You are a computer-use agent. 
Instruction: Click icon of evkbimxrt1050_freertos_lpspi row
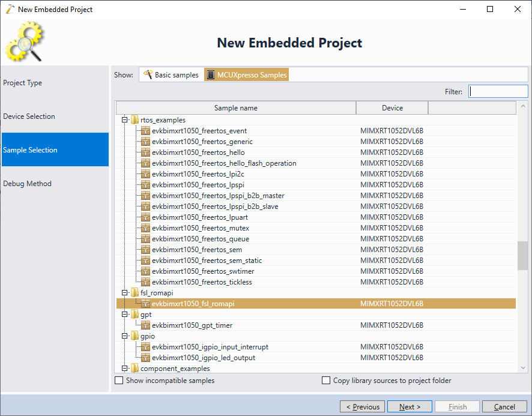click(x=145, y=185)
